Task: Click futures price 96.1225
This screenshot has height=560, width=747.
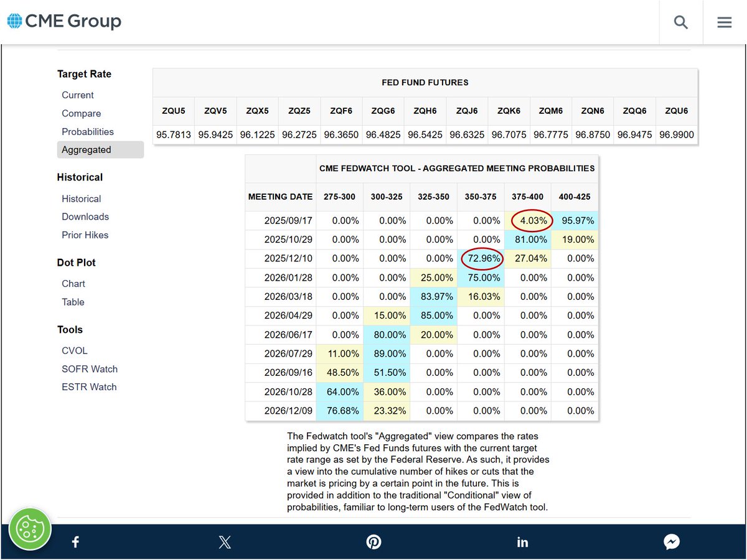Action: 257,134
